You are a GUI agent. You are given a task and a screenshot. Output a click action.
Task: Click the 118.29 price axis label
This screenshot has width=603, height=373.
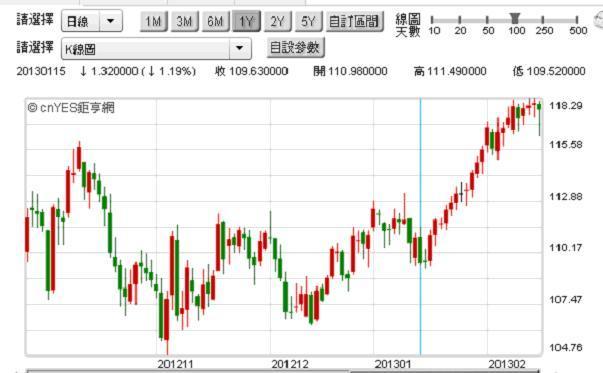[566, 106]
